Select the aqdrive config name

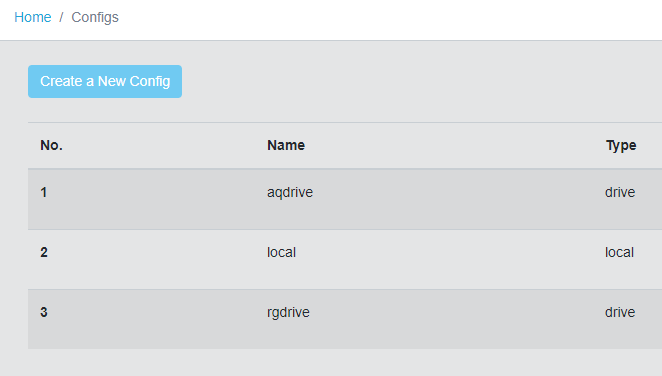tap(290, 192)
